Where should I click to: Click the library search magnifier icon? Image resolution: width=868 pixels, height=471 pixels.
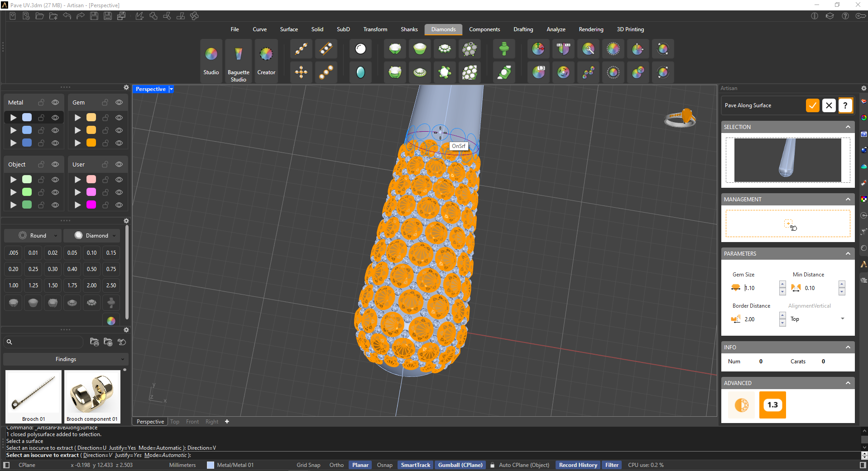click(x=10, y=342)
